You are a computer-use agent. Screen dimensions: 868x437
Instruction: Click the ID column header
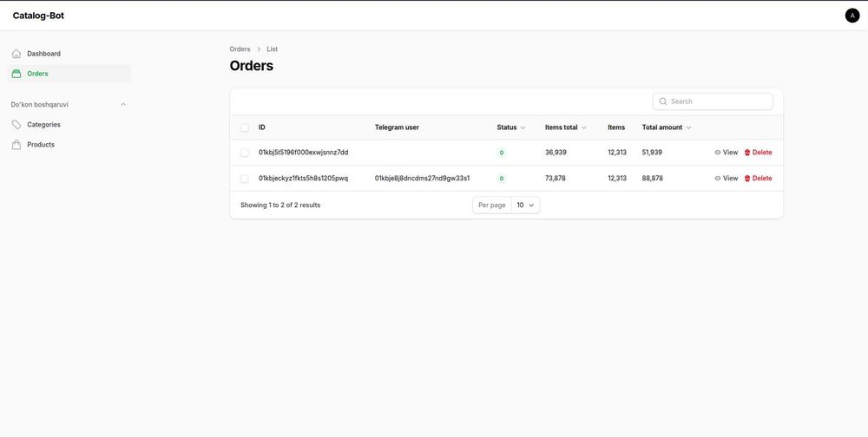click(x=262, y=127)
